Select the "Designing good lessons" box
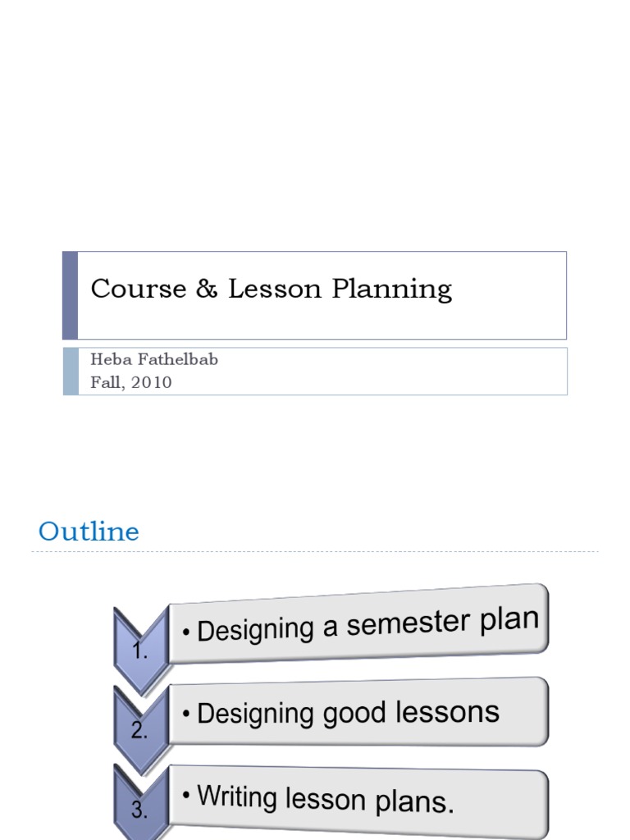Image resolution: width=630 pixels, height=840 pixels. click(x=358, y=712)
